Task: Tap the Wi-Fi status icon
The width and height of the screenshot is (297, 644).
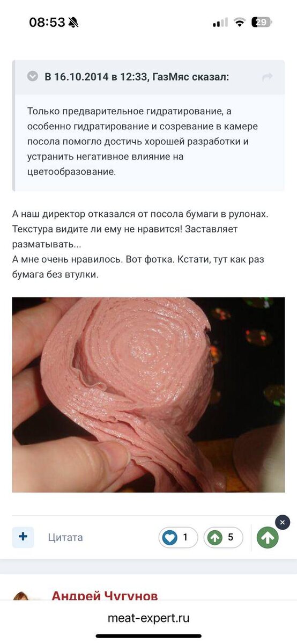Action: click(240, 22)
